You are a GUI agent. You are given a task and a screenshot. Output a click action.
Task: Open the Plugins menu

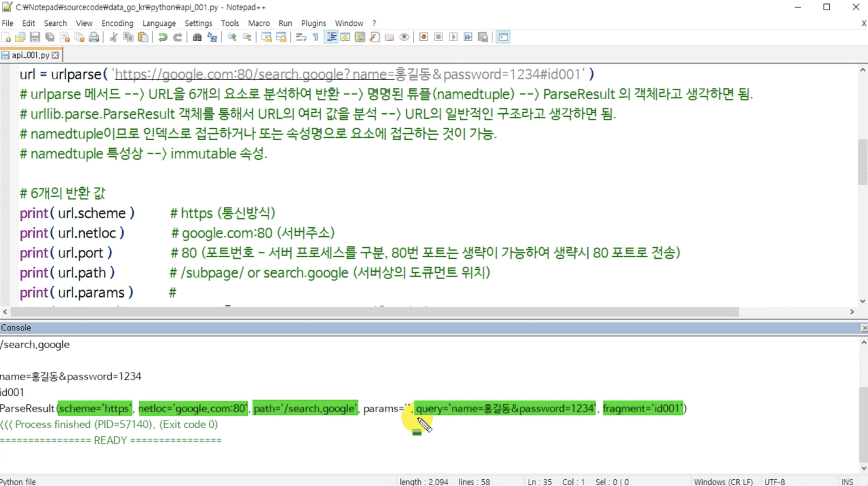pyautogui.click(x=313, y=23)
